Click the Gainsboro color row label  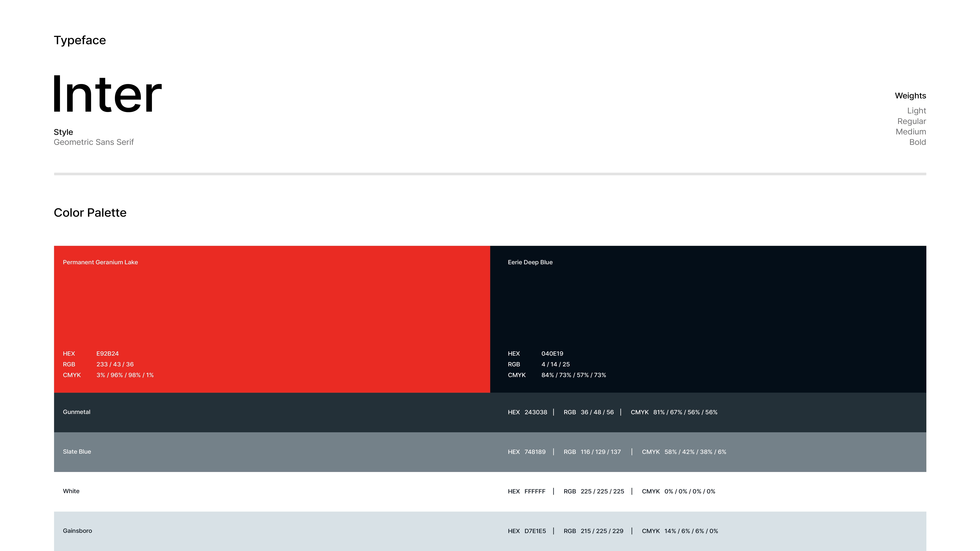(x=77, y=530)
